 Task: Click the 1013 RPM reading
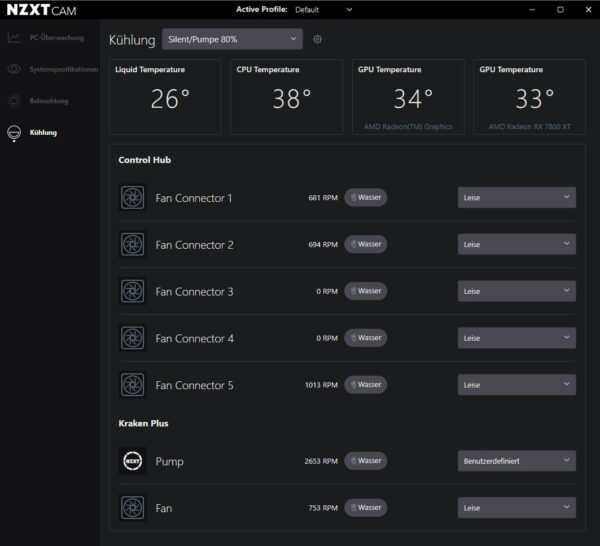tap(321, 385)
